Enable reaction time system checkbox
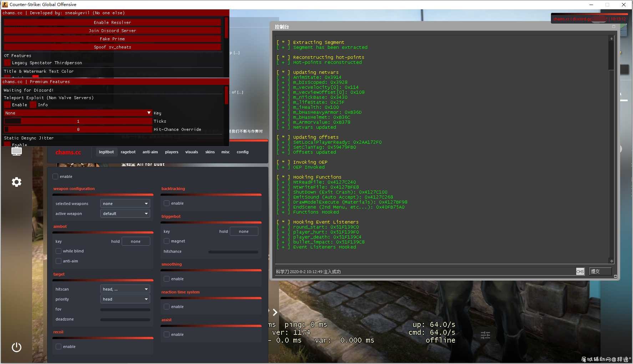Viewport: 633px width, 364px height. 167,307
